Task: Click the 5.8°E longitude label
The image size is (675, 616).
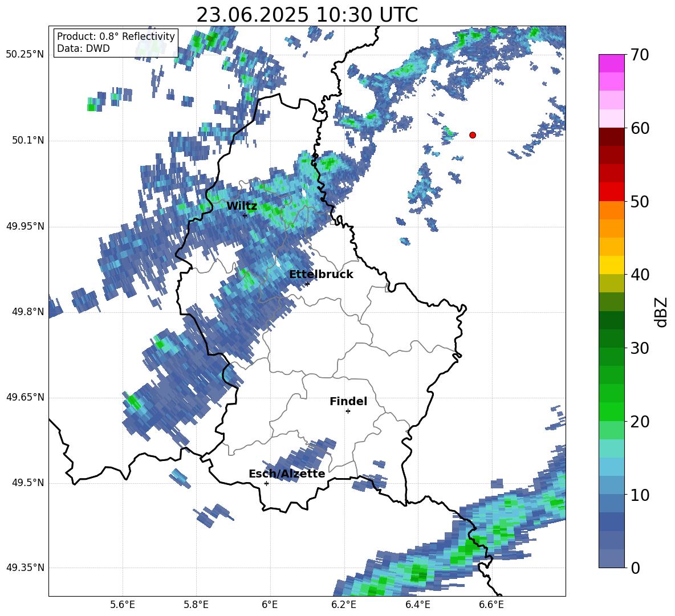Action: pyautogui.click(x=196, y=605)
